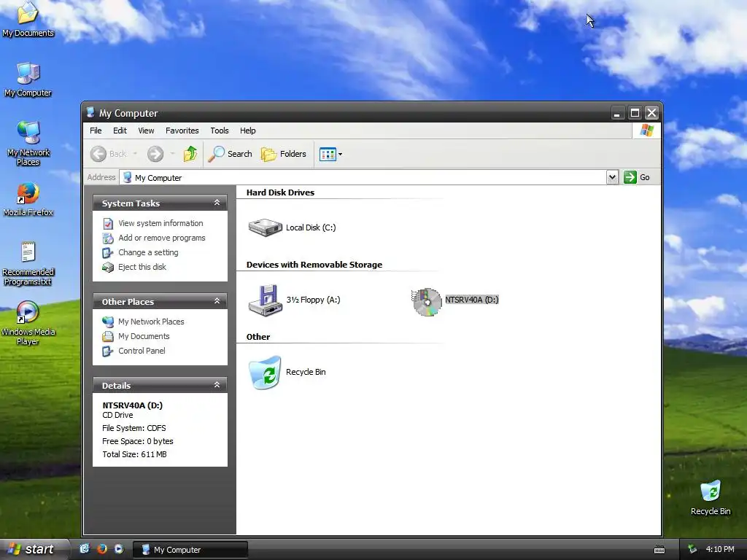The width and height of the screenshot is (747, 560).
Task: Open Forward history dropdown arrow
Action: pyautogui.click(x=172, y=154)
